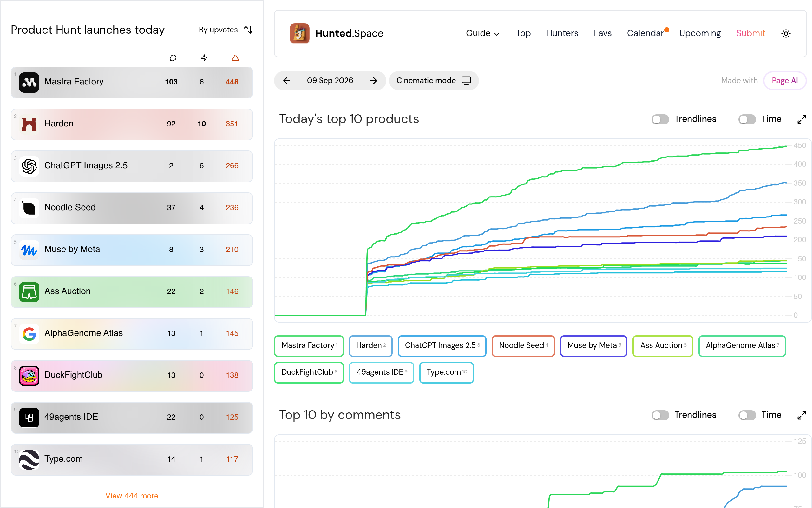Open the Calendar page
This screenshot has width=812, height=508.
point(645,33)
